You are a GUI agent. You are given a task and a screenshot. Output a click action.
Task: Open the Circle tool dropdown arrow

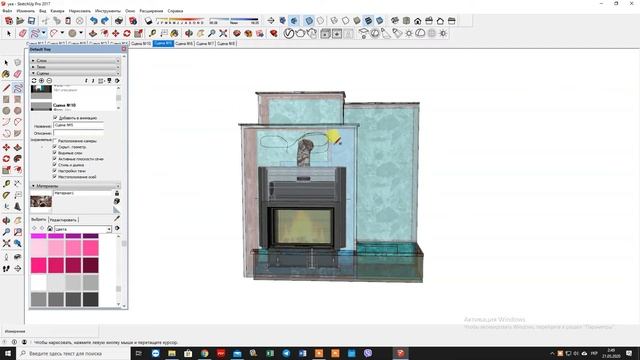81,33
